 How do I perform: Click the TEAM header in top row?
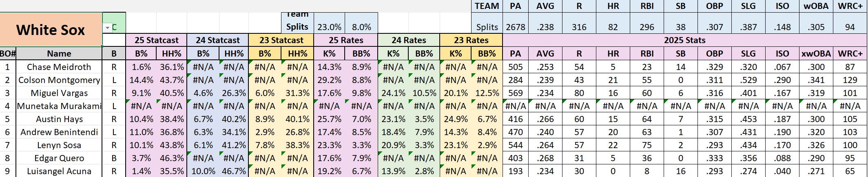point(487,6)
